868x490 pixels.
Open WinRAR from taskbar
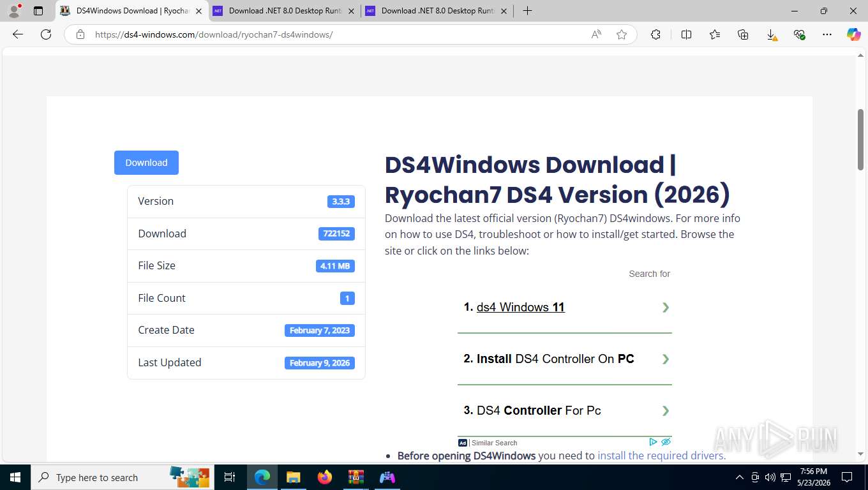coord(356,477)
